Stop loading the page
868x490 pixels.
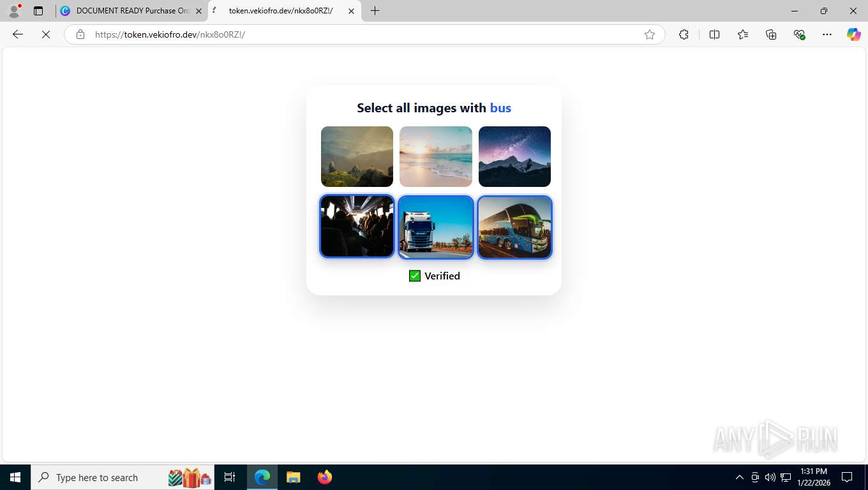(46, 34)
